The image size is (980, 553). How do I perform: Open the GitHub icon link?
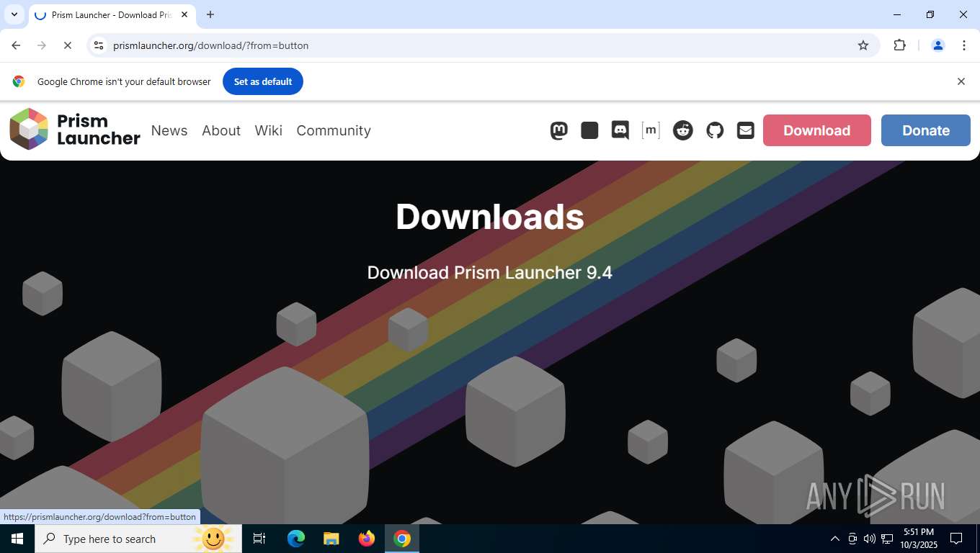[715, 130]
